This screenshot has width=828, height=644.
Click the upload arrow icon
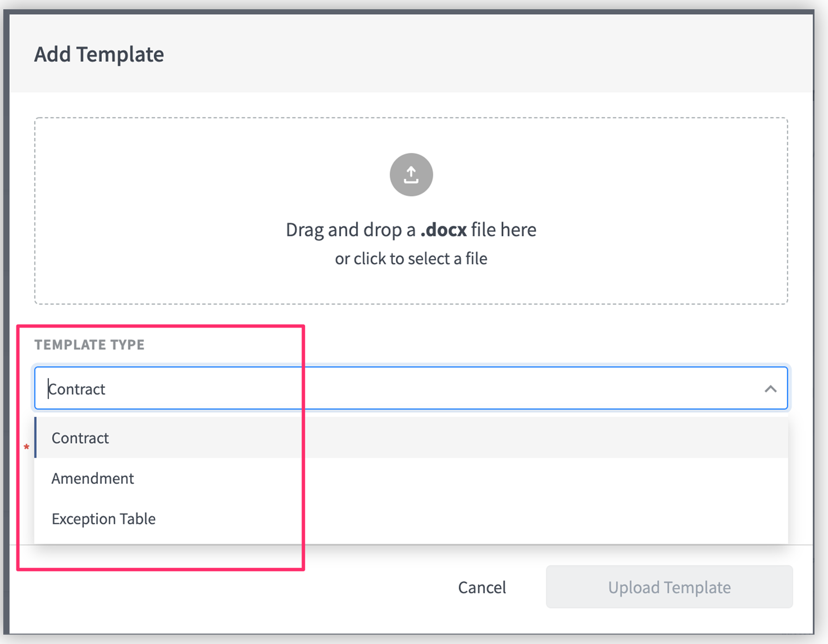(x=411, y=175)
